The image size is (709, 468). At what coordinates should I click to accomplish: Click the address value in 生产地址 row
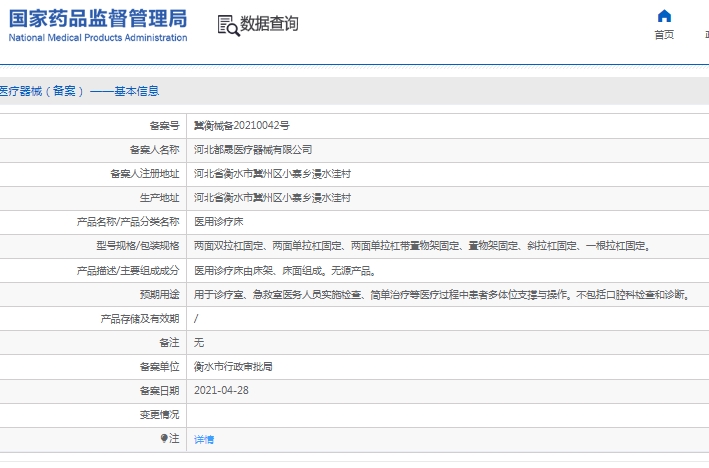pos(272,198)
